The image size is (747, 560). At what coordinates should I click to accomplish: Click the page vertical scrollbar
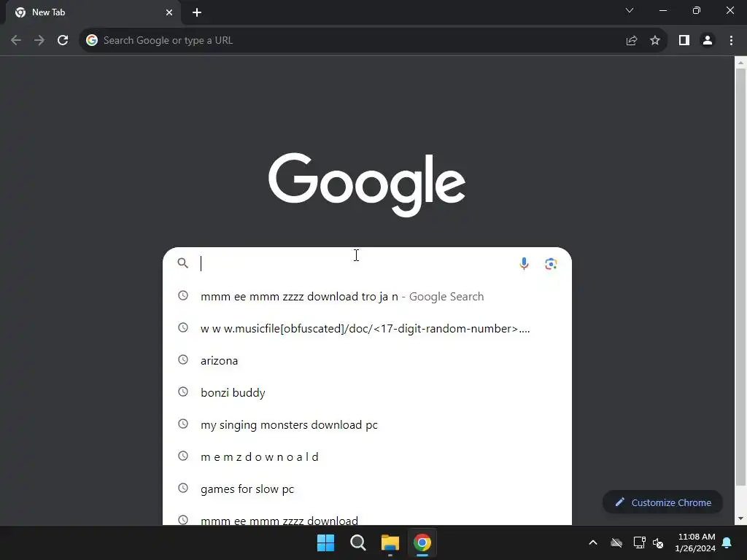pos(740,276)
